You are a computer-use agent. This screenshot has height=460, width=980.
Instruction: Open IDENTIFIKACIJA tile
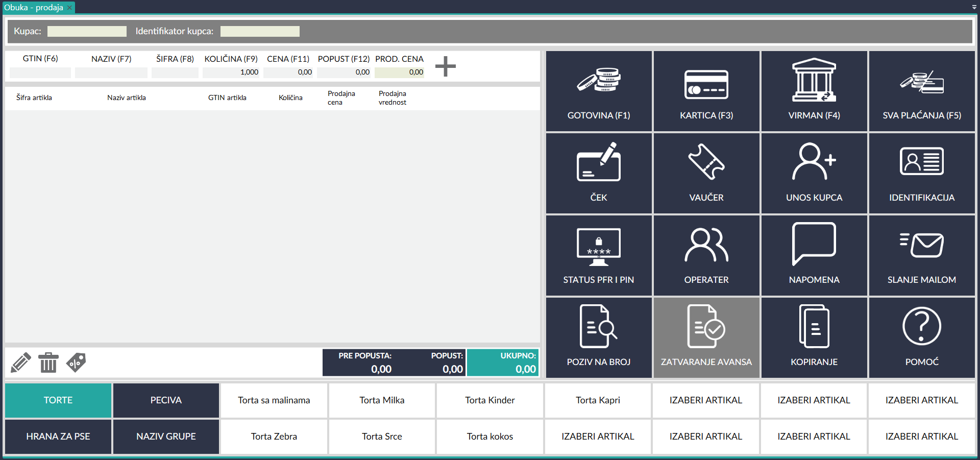922,173
